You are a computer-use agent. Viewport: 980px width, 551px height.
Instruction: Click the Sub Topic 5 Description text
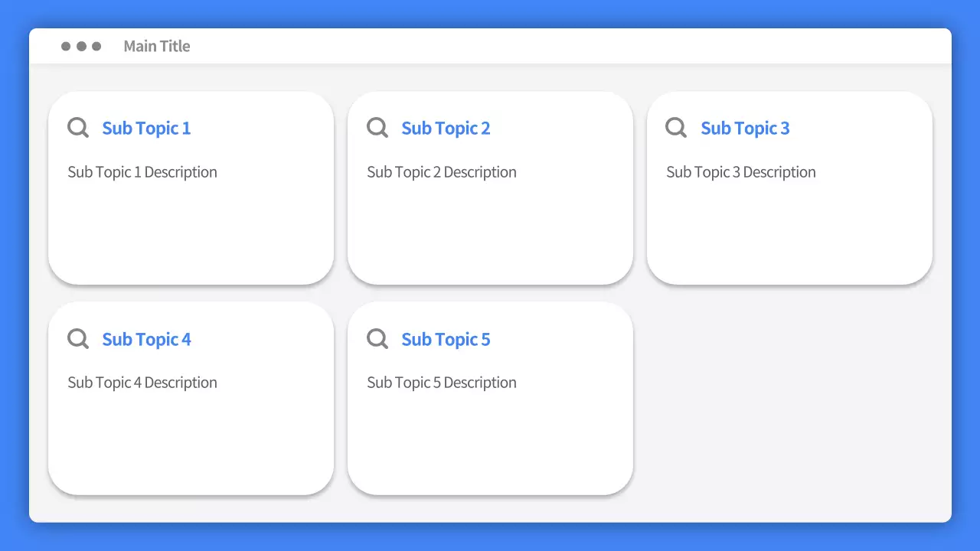(x=442, y=383)
